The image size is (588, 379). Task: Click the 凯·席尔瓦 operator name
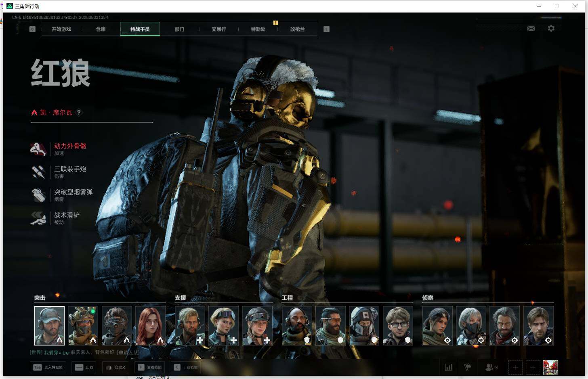coord(56,113)
